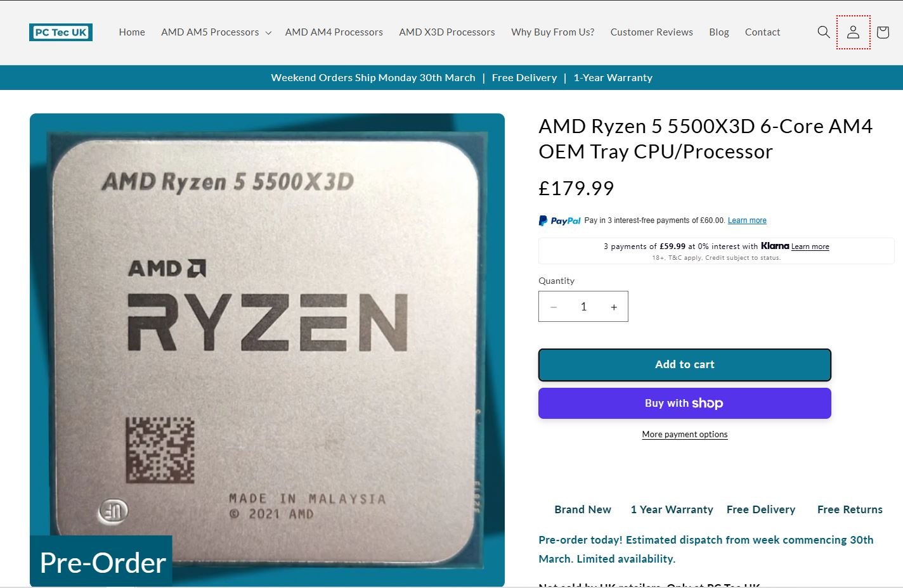Image resolution: width=903 pixels, height=588 pixels.
Task: Go to the Blog page
Action: (719, 32)
